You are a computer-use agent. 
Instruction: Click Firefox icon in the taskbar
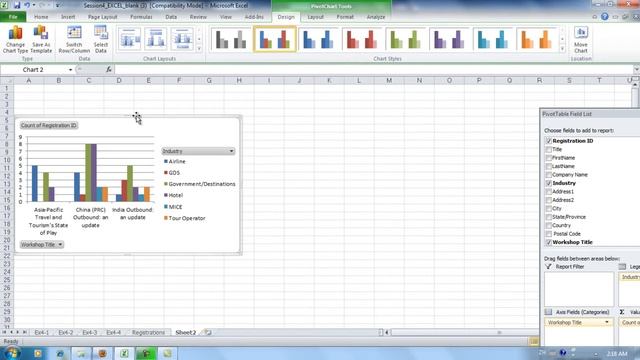coord(102,353)
